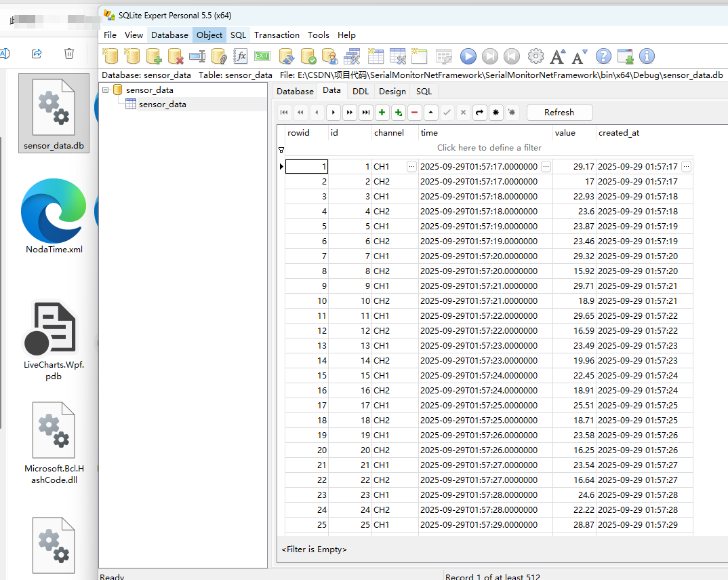
Task: Click the New Database toolbar icon
Action: (x=110, y=56)
